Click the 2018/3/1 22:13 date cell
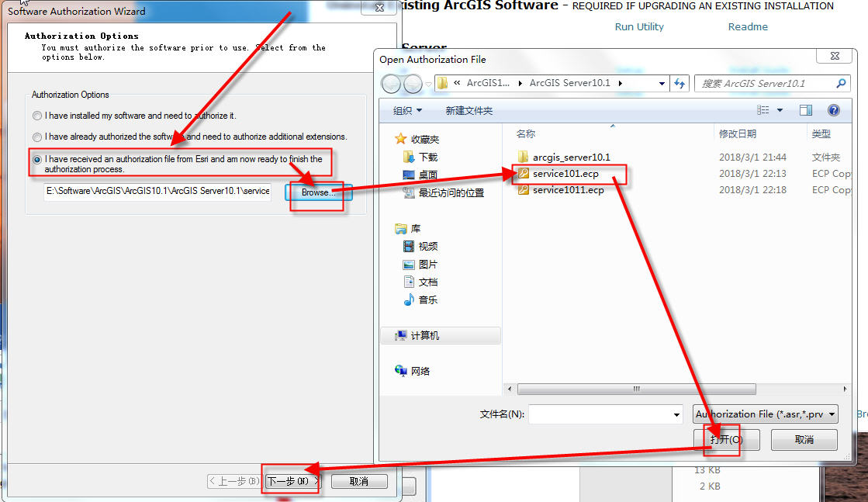868x502 pixels. pyautogui.click(x=752, y=174)
